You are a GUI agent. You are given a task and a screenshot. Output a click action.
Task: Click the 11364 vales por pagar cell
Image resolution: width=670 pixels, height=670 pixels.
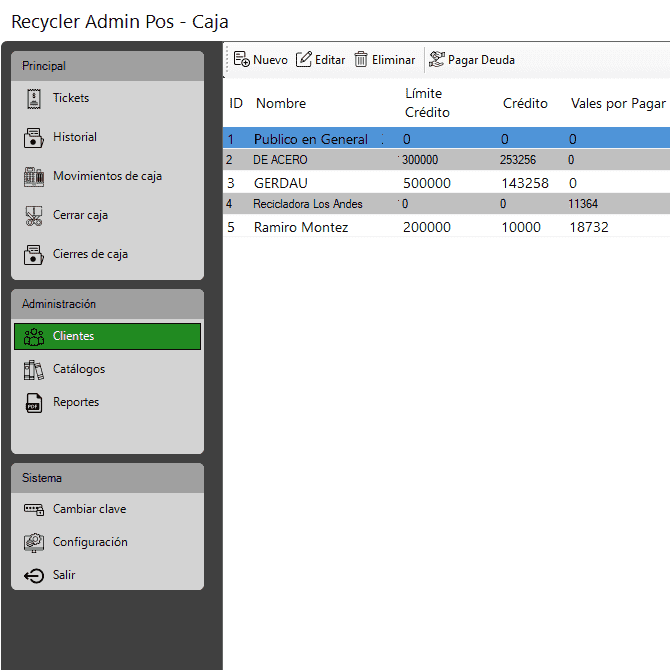click(583, 204)
